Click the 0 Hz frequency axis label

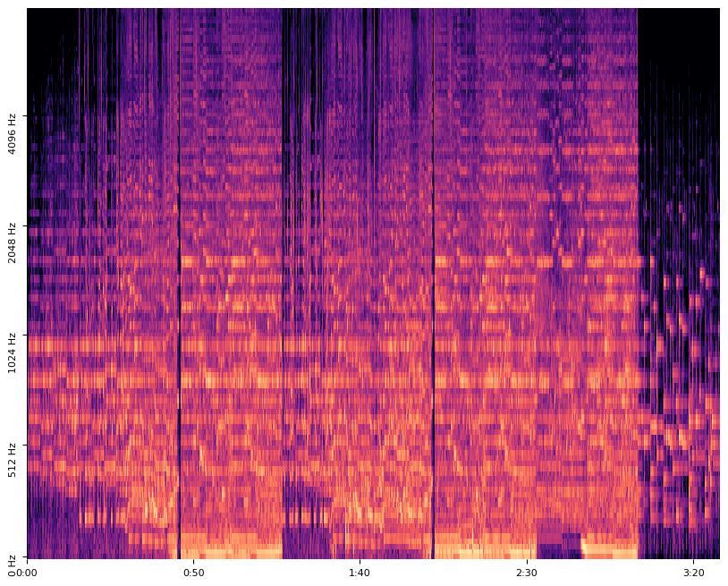(x=12, y=565)
